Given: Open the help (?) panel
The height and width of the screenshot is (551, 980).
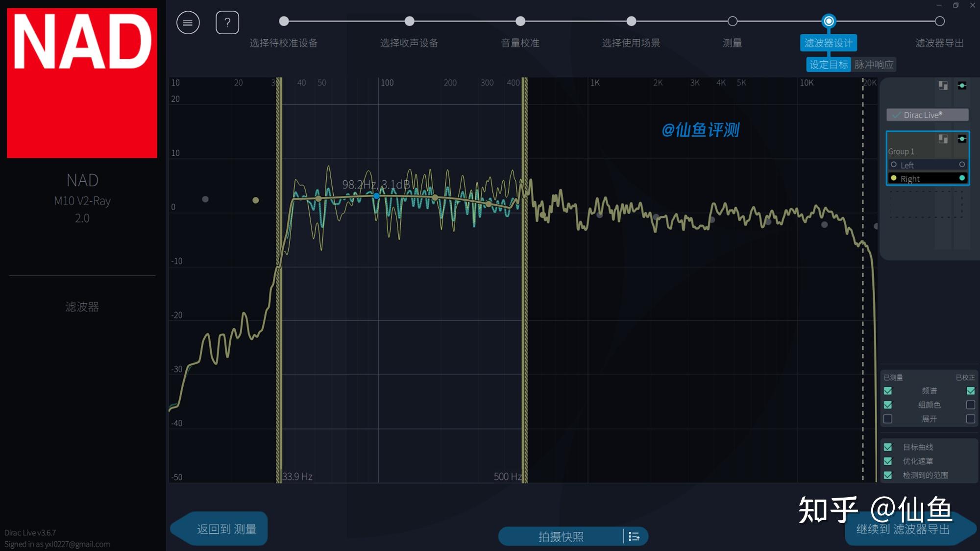Looking at the screenshot, I should click(227, 23).
